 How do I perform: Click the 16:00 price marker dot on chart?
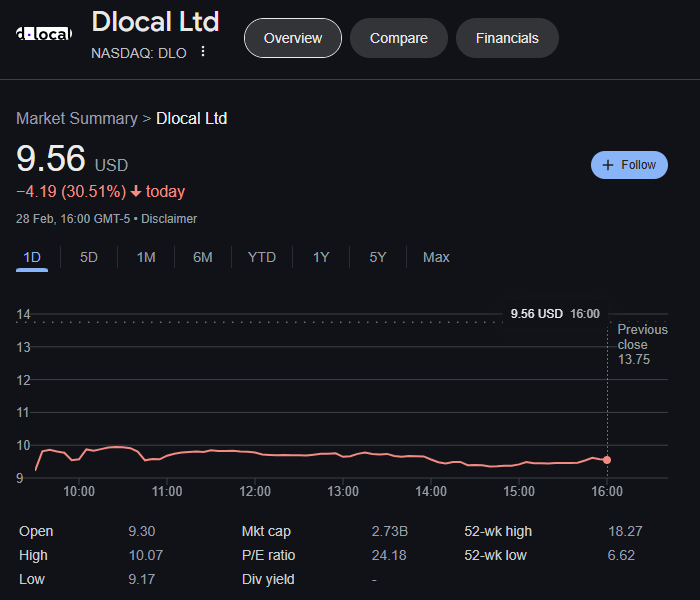607,460
